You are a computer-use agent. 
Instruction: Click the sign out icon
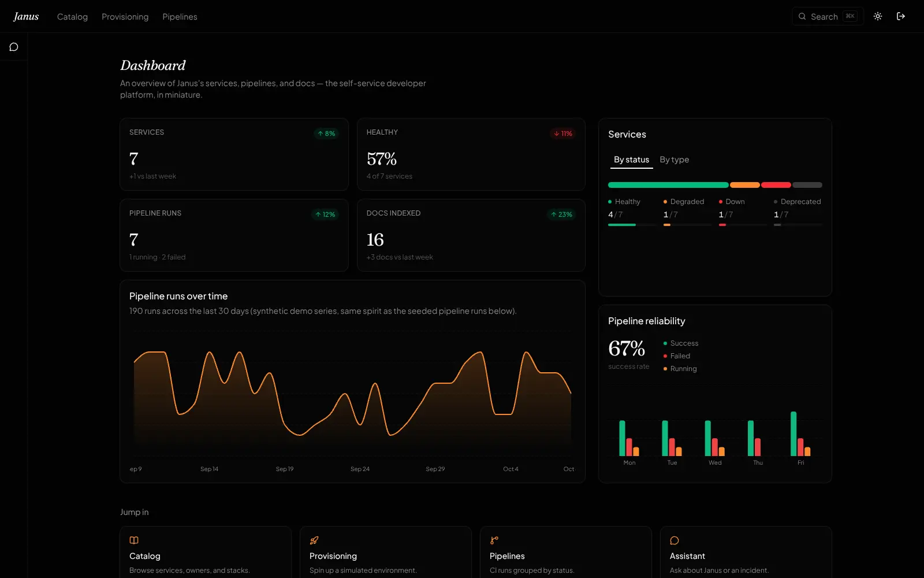tap(901, 16)
